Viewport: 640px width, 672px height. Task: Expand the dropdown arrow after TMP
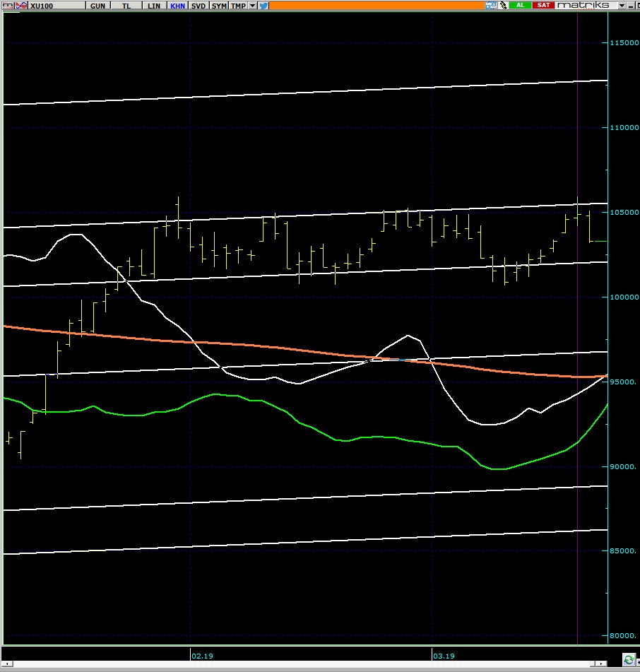pyautogui.click(x=253, y=6)
